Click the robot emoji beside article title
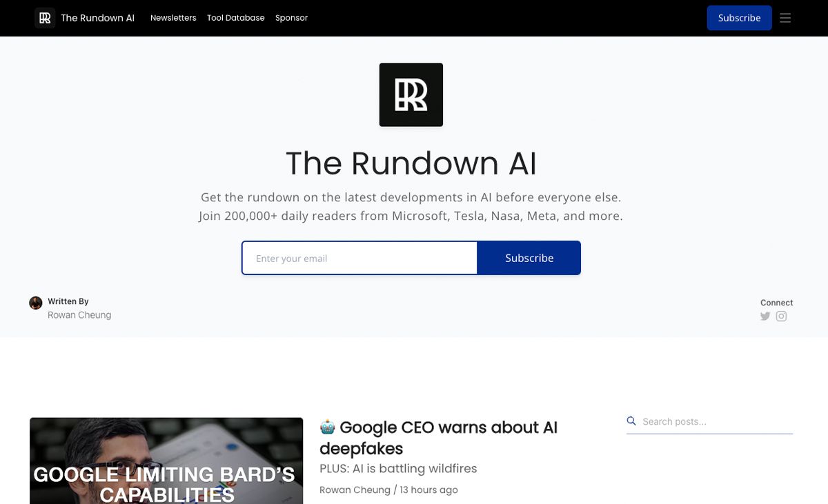Viewport: 828px width, 504px height. tap(328, 427)
